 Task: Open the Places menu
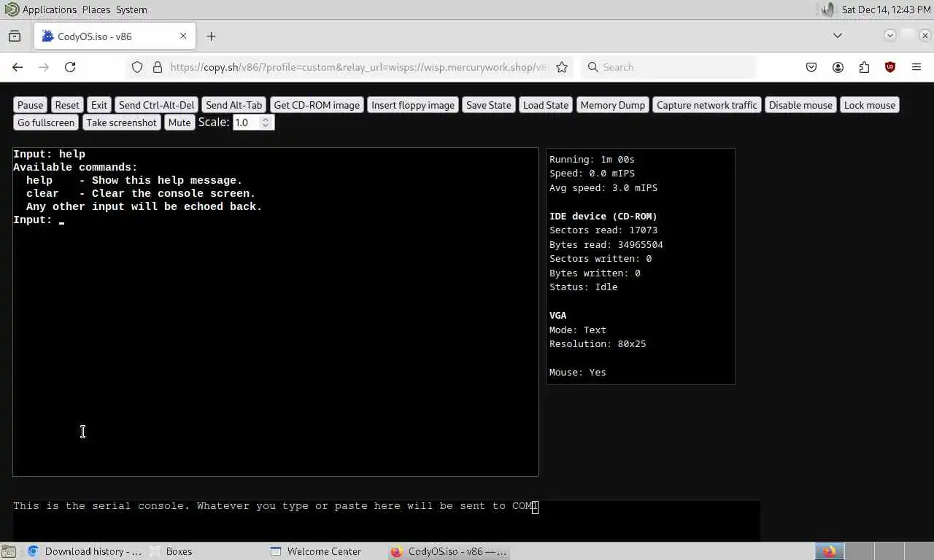96,9
